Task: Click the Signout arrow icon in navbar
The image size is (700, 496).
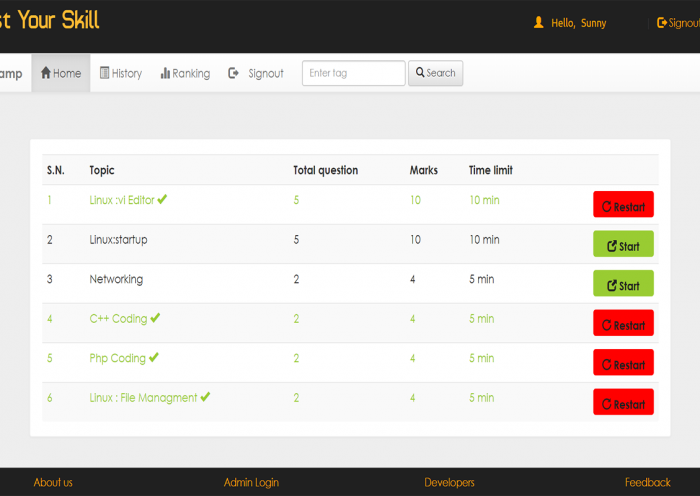Action: (234, 73)
